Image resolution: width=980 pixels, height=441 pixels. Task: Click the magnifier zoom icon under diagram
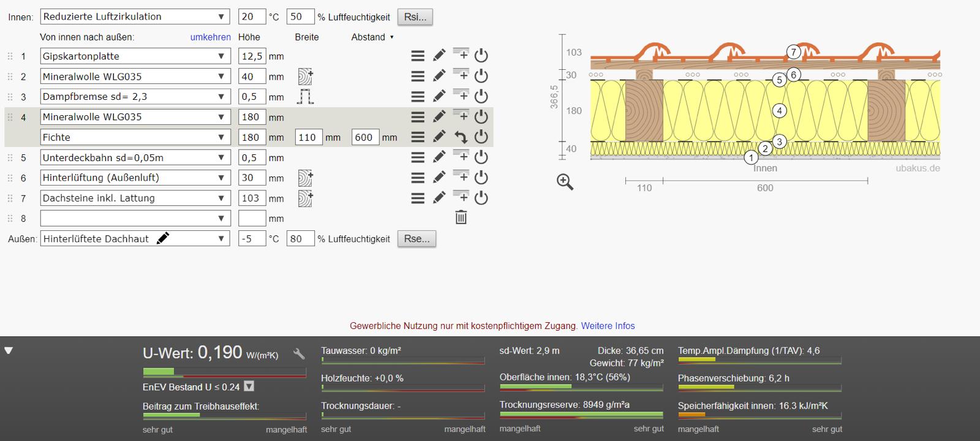coord(565,182)
